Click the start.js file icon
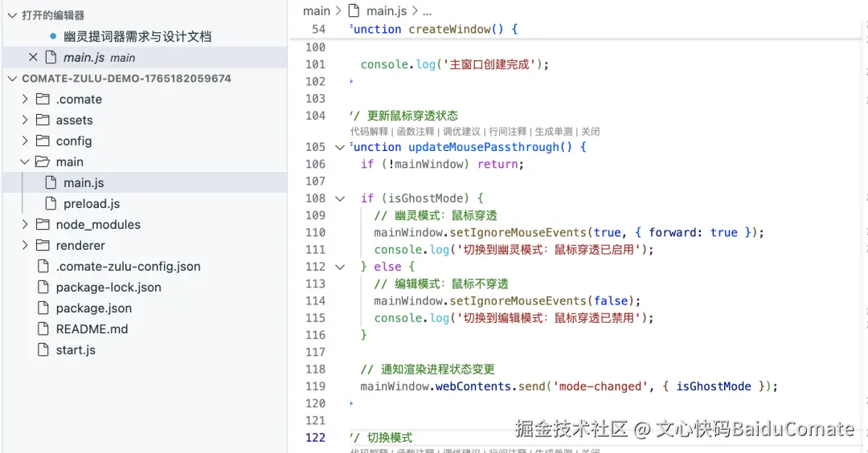Screen dimensions: 868x453 pos(43,350)
